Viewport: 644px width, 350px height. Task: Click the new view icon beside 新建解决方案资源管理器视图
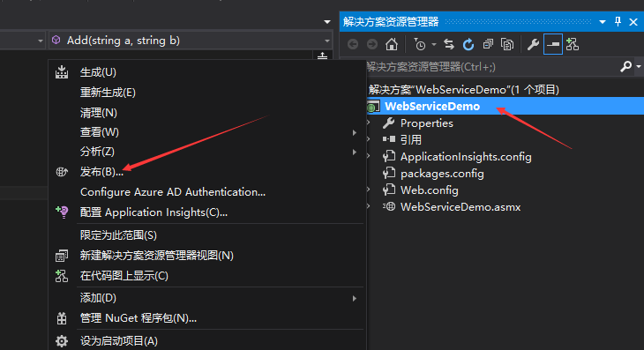62,256
